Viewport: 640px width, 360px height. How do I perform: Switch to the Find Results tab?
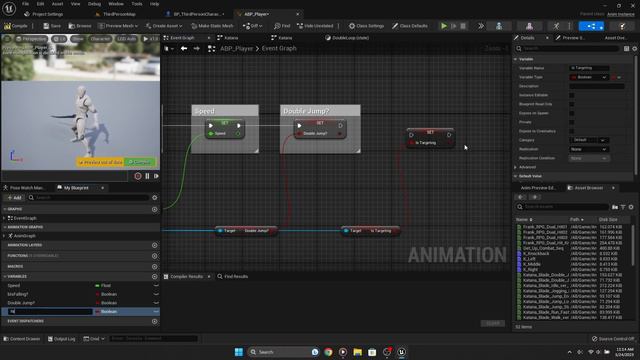[233, 277]
